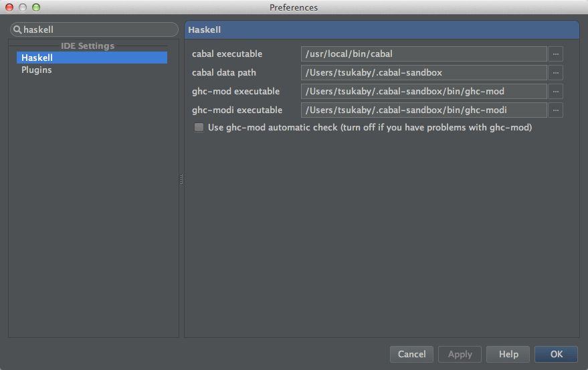Click the panel splitter handle

click(181, 179)
